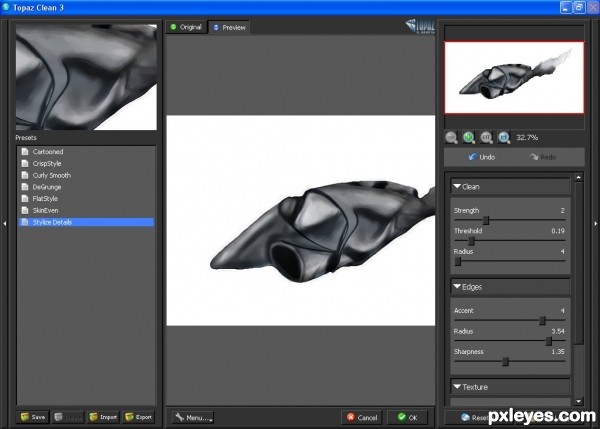Adjust the Clean Strength slider

[x=486, y=220]
